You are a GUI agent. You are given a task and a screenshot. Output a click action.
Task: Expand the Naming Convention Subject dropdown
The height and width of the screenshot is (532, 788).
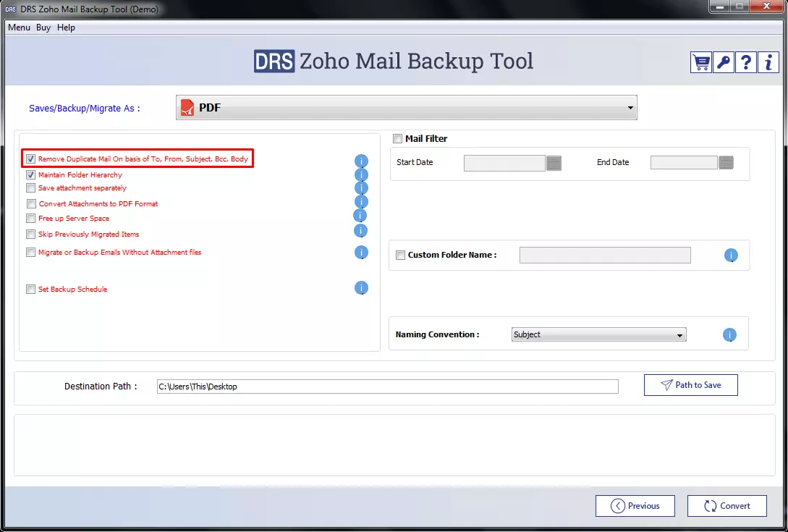click(x=599, y=335)
